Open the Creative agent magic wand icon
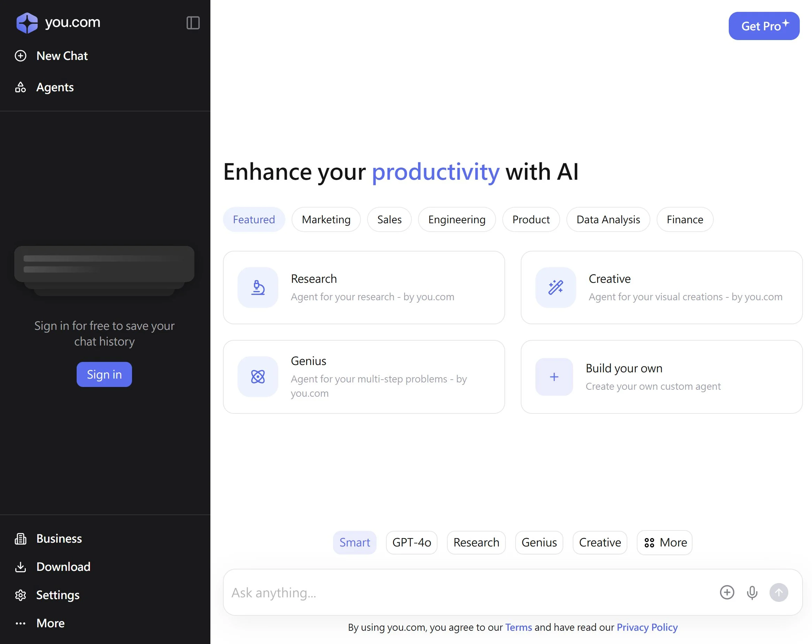Image resolution: width=812 pixels, height=644 pixels. [x=556, y=288]
